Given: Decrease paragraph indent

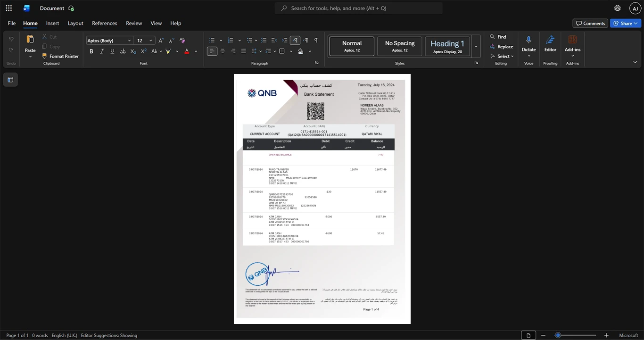Looking at the screenshot, I should pyautogui.click(x=274, y=41).
